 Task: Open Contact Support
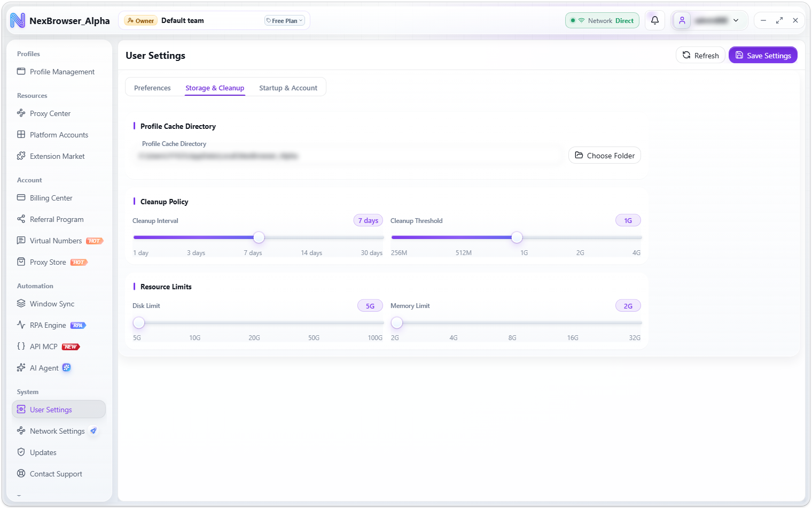59,474
